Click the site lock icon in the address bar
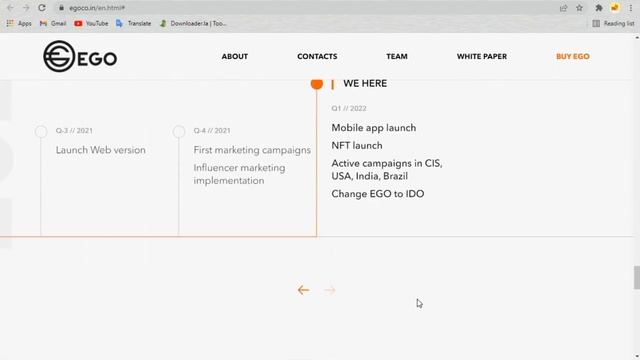The width and height of the screenshot is (640, 360). click(62, 8)
